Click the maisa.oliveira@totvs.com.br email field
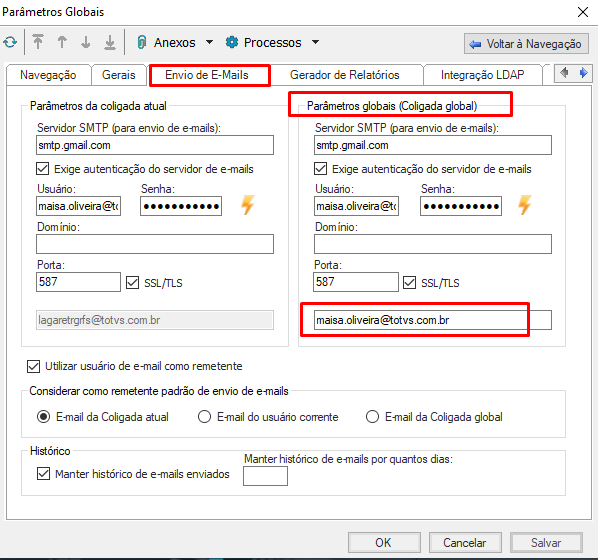The width and height of the screenshot is (598, 560). click(x=433, y=320)
